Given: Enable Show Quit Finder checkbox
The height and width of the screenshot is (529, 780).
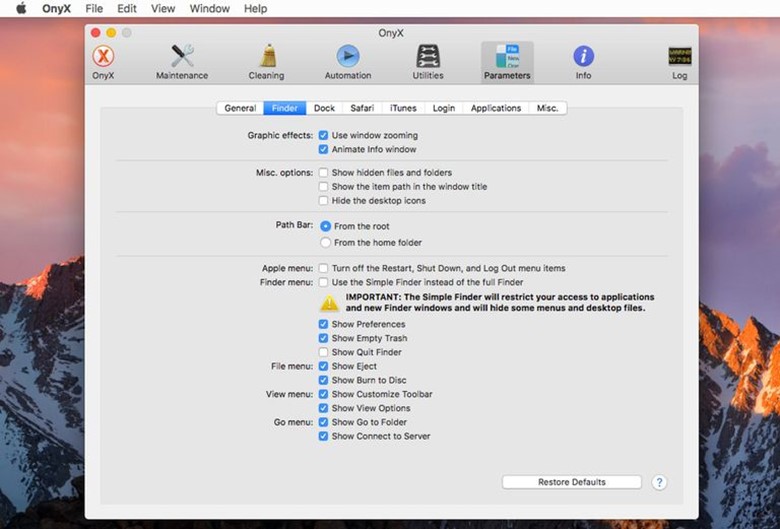Looking at the screenshot, I should pos(323,353).
